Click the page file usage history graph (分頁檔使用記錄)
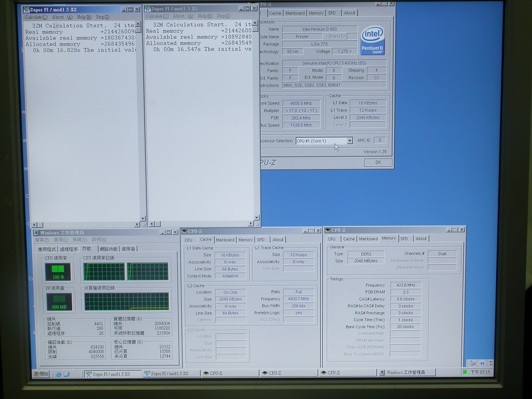 (x=127, y=302)
